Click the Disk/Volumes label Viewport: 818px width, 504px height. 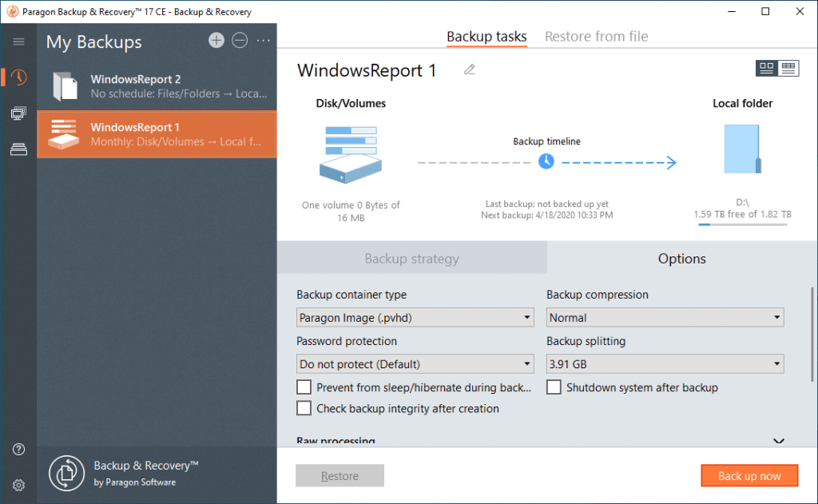click(351, 103)
